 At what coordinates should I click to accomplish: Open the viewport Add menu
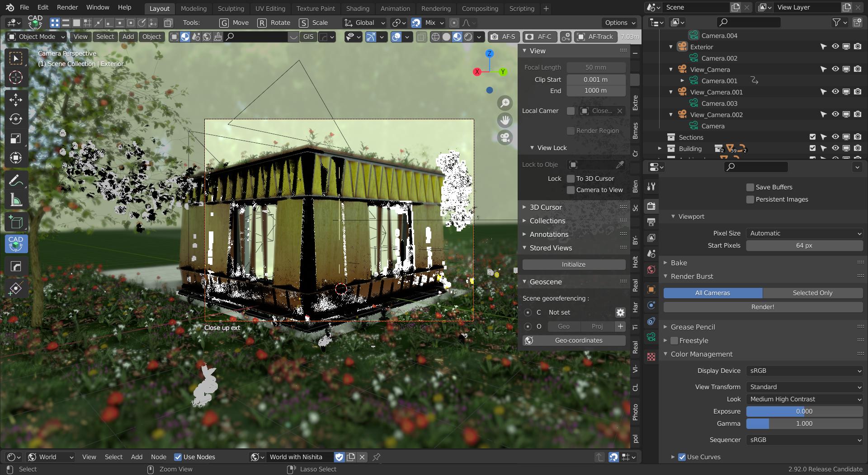128,37
